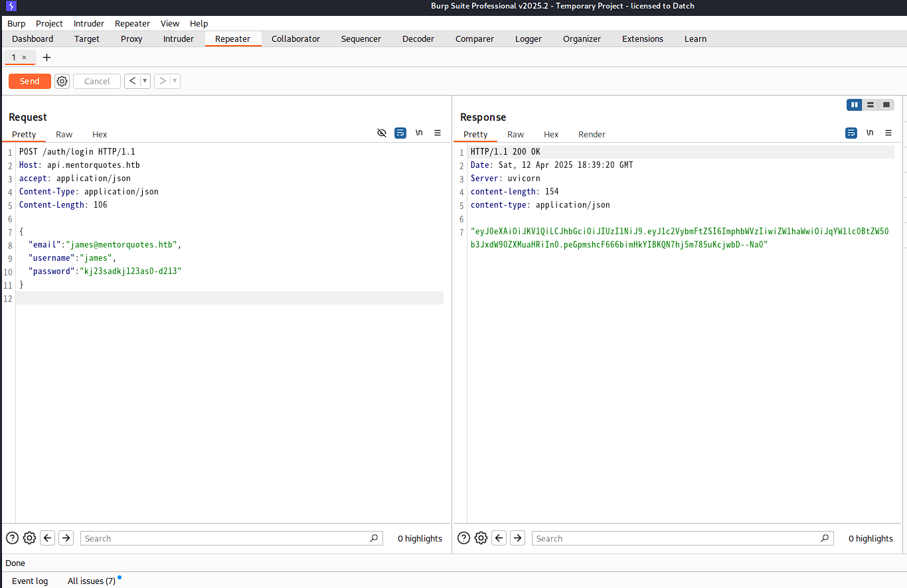Expand the back history dropdown arrow
The width and height of the screenshot is (907, 588).
coord(145,81)
